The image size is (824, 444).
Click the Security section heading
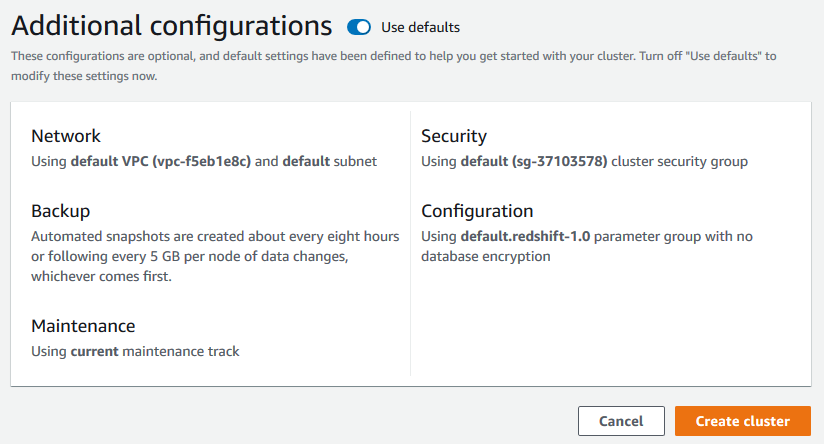coord(454,136)
